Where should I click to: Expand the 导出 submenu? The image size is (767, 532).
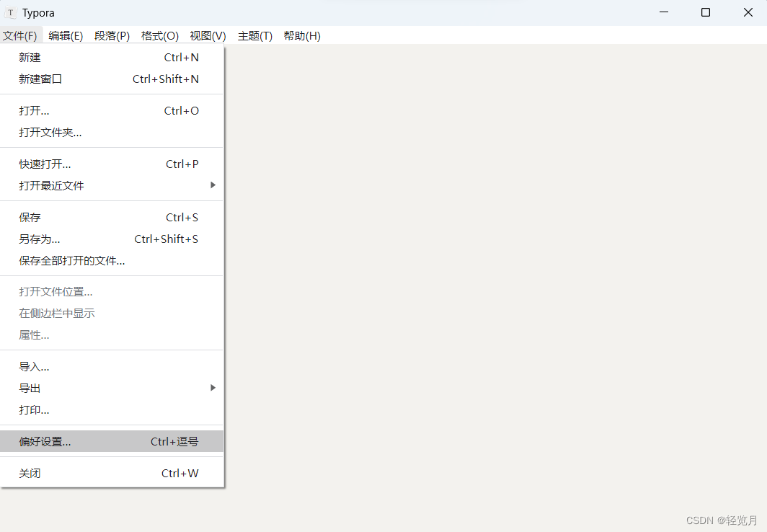[x=112, y=388]
